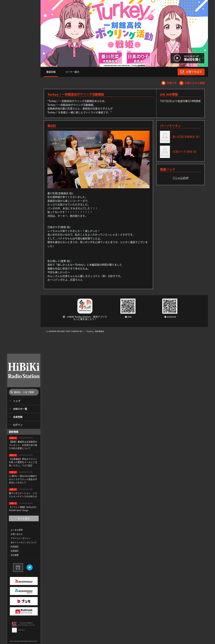
Task: Open 会員登録 in sidebar menu
Action: tap(24, 417)
